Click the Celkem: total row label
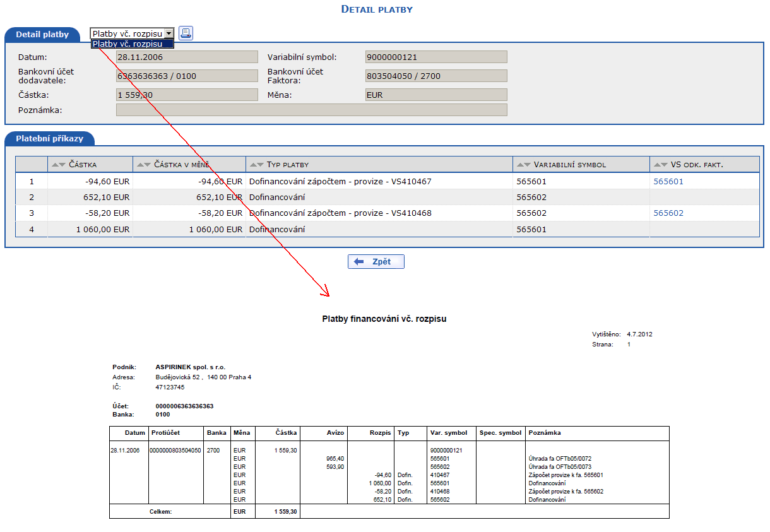Image resolution: width=770 pixels, height=532 pixels. 160,512
